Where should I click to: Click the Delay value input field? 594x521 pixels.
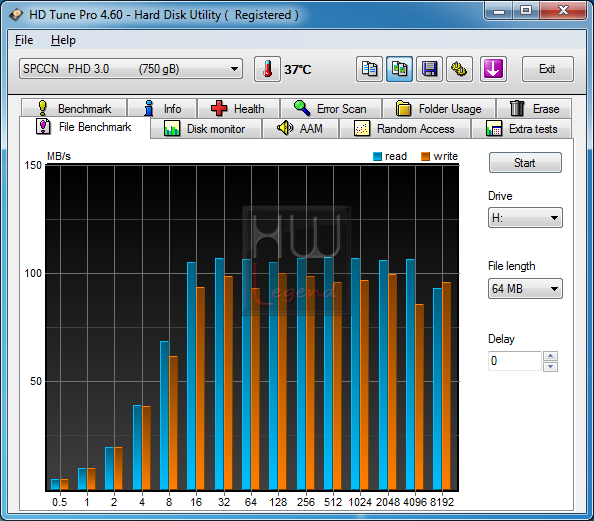coord(515,361)
